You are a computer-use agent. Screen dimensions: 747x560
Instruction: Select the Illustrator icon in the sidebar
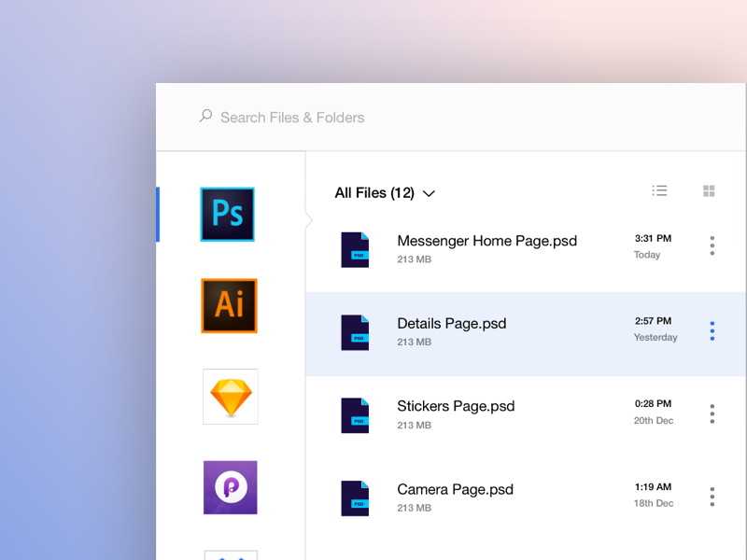pyautogui.click(x=229, y=306)
